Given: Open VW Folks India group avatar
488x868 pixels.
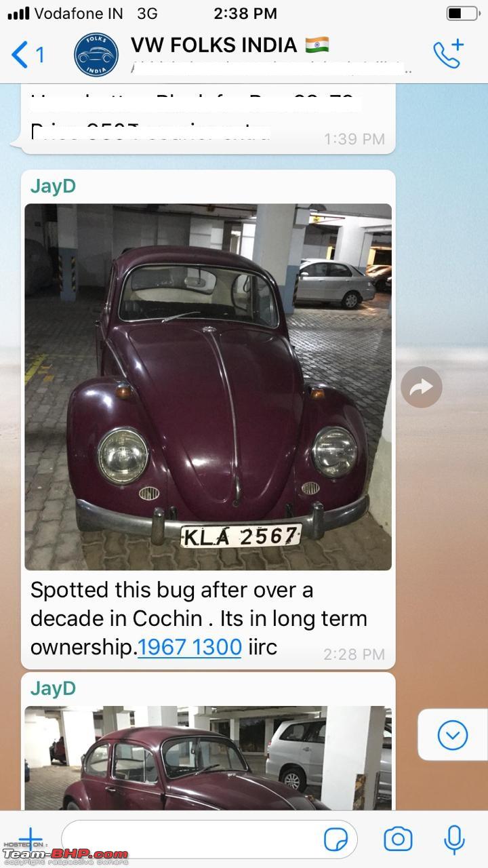Looking at the screenshot, I should pos(96,54).
